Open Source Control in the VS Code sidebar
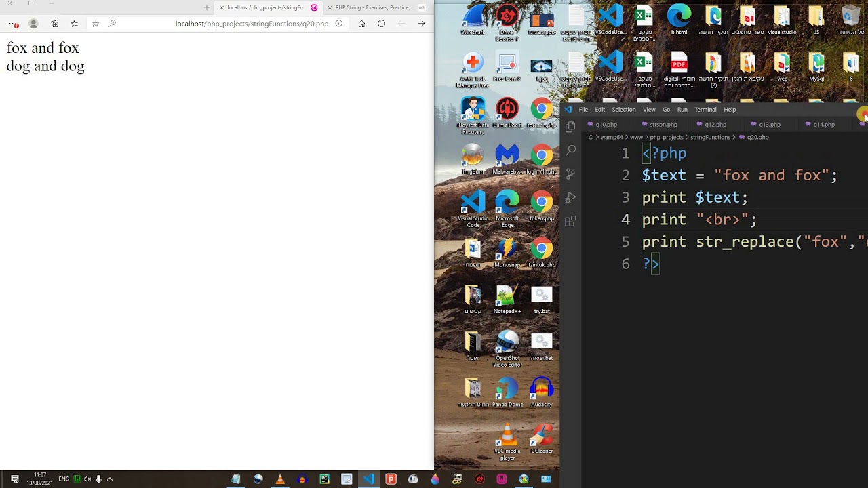The image size is (868, 488). tap(570, 174)
